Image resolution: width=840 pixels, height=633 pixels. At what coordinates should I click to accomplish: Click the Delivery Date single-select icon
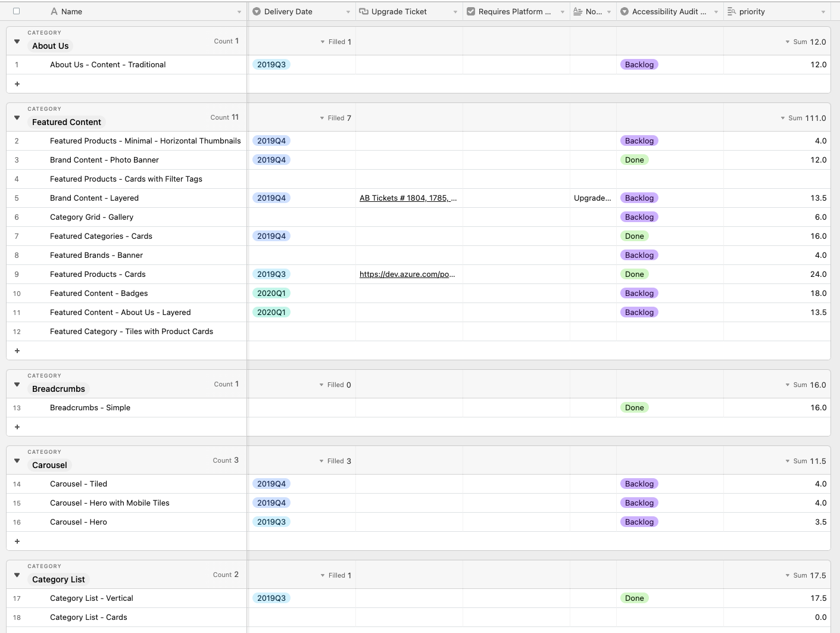click(257, 11)
